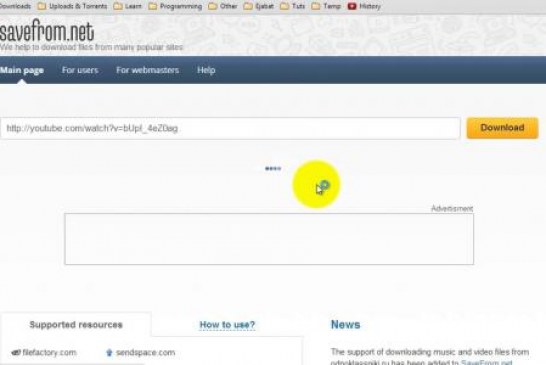Click inside the Advertisment banner box

269,239
